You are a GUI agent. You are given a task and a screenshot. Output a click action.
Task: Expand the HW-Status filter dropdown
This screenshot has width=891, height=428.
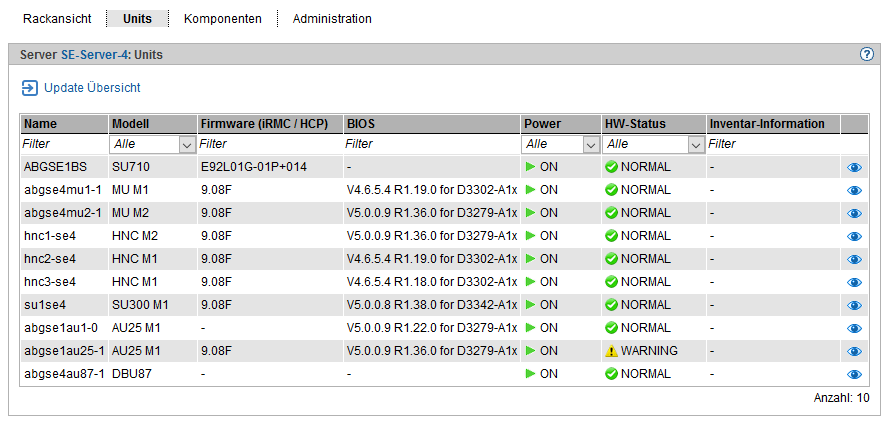pos(696,144)
